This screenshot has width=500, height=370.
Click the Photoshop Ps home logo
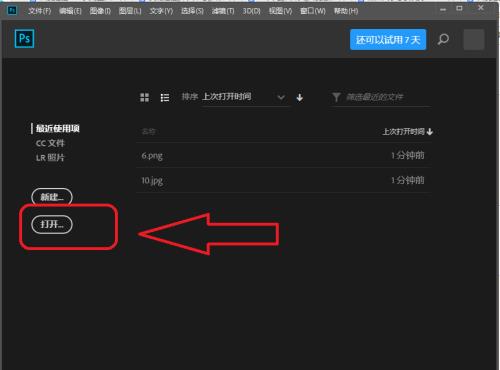click(24, 39)
